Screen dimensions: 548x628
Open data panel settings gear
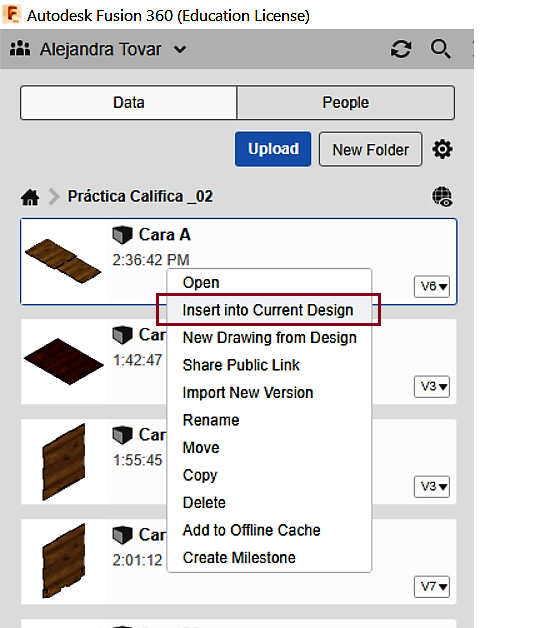point(442,149)
